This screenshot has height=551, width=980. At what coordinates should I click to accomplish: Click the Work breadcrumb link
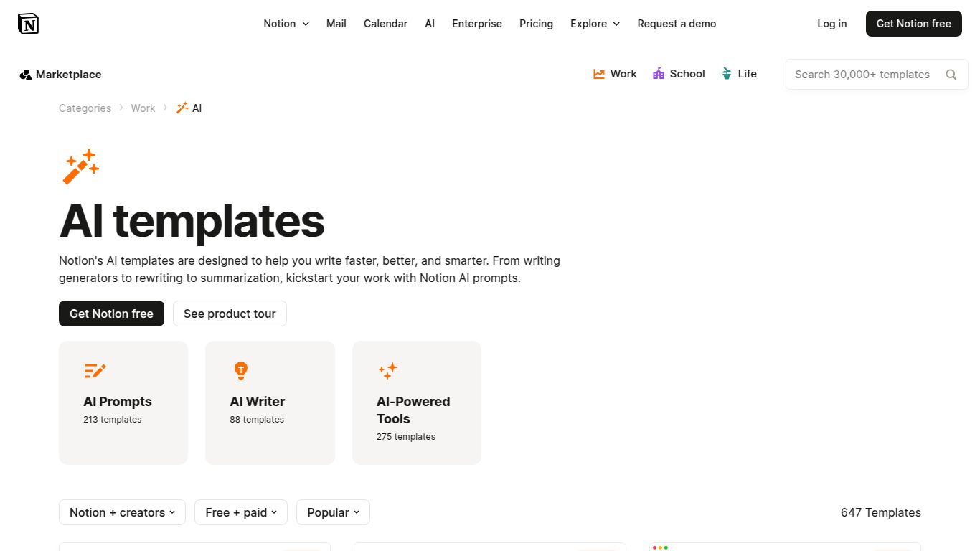point(143,108)
